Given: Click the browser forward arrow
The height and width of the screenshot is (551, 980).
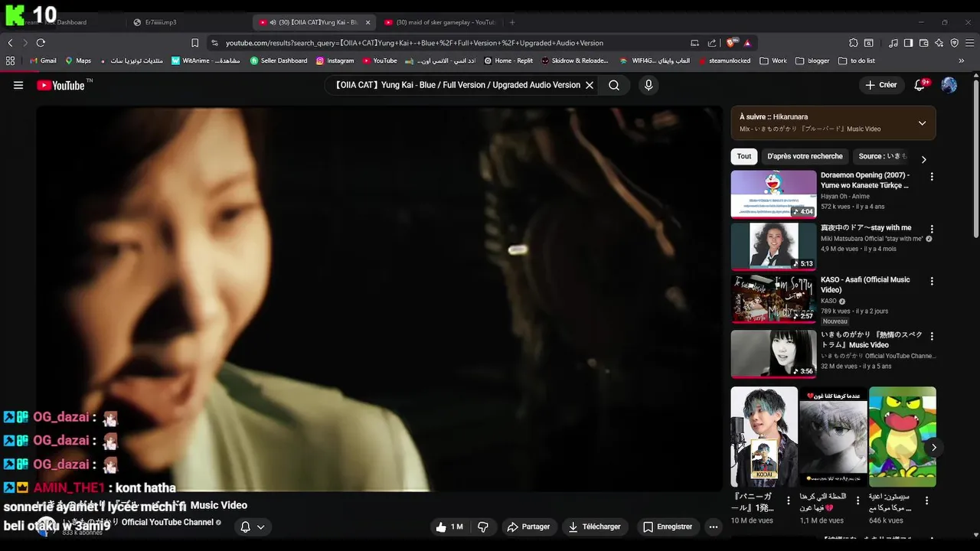Looking at the screenshot, I should click(x=25, y=43).
